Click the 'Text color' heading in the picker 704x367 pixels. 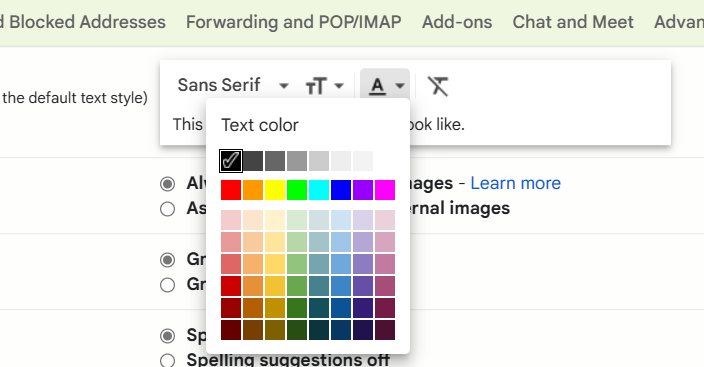(x=260, y=125)
